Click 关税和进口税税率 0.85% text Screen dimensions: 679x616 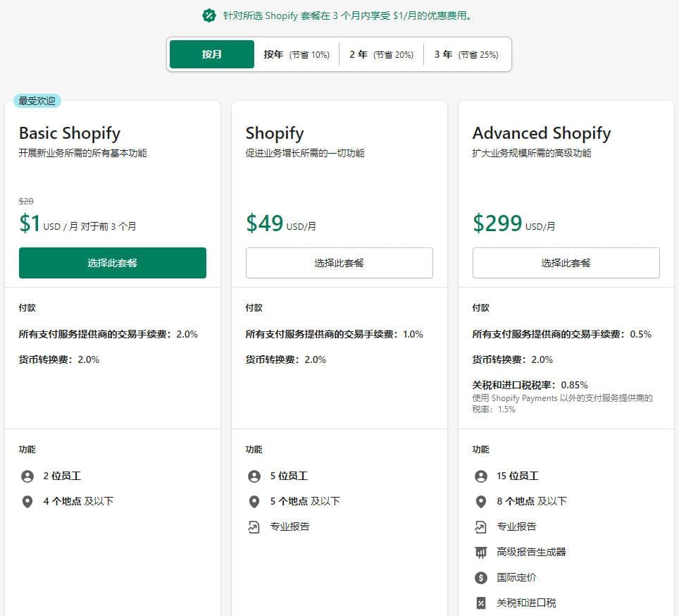click(530, 385)
